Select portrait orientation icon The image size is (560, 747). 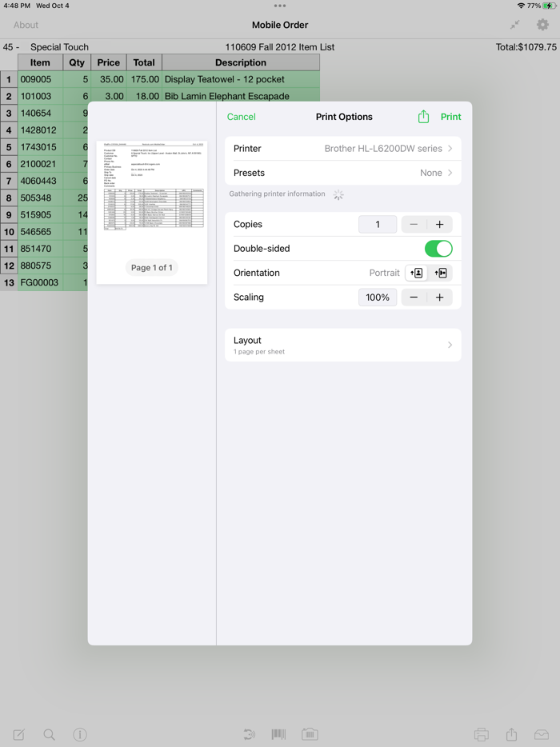[x=417, y=273]
